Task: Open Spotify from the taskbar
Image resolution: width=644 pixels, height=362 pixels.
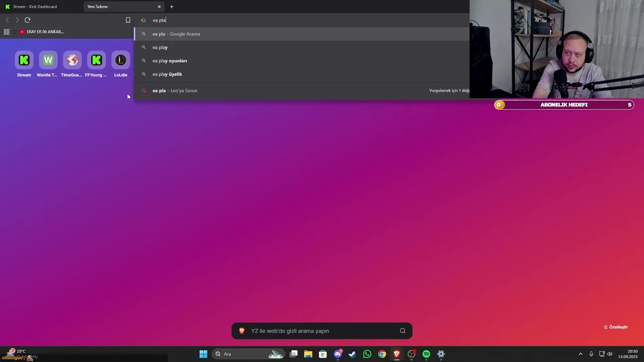Action: tap(426, 354)
